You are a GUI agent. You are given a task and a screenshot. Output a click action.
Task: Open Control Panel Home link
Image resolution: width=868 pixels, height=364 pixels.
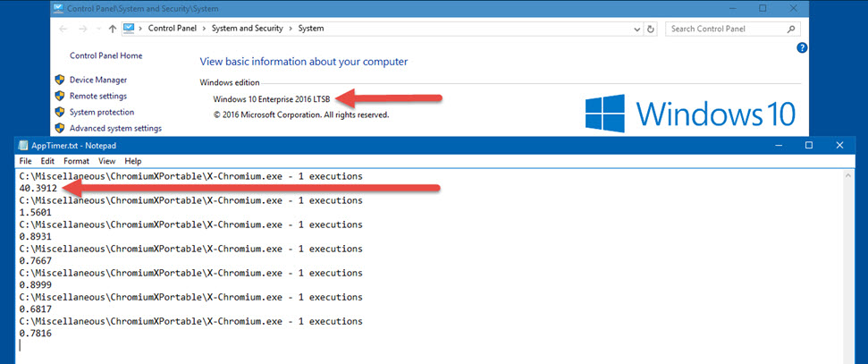tap(105, 55)
